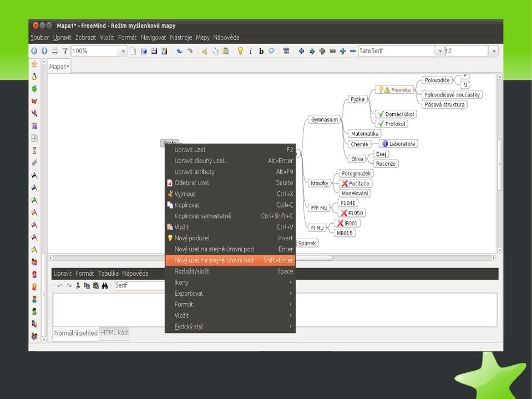Open the Fyzický styl submenu
This screenshot has width=532, height=399.
230,326
